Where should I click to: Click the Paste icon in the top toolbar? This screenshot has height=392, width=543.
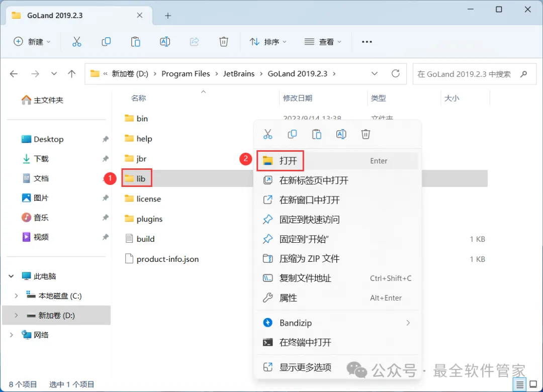[x=135, y=42]
